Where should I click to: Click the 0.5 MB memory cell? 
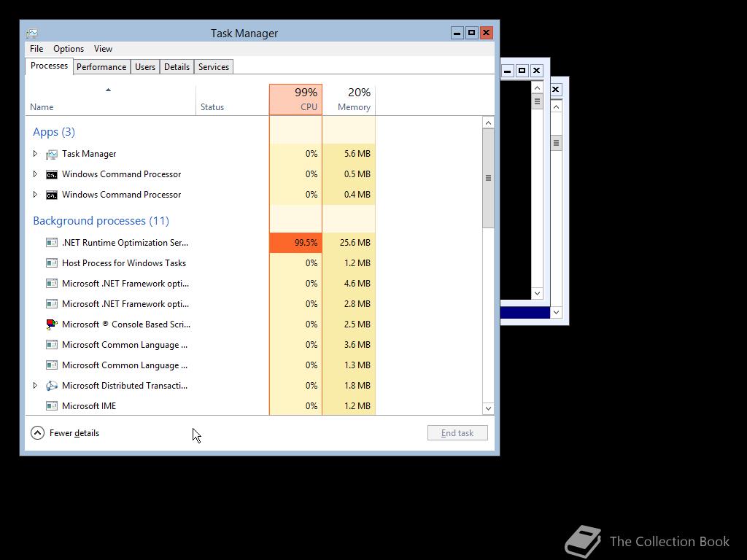[349, 174]
